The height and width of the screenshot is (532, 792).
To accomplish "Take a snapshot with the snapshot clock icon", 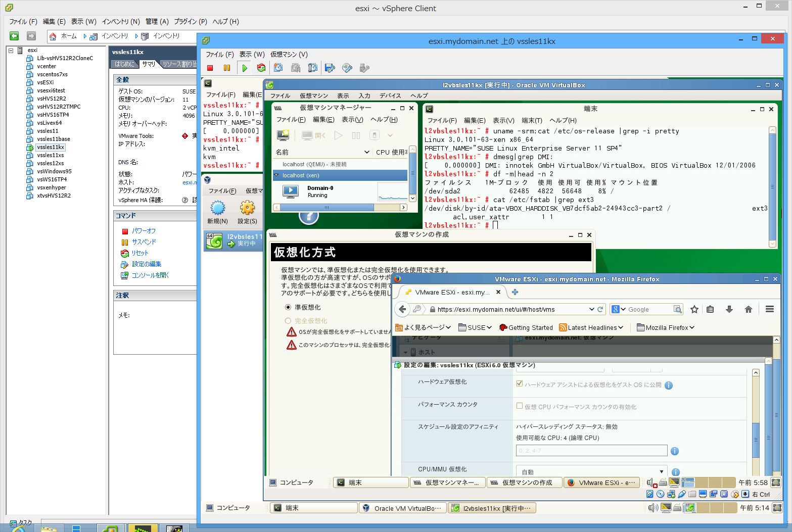I will coord(278,68).
